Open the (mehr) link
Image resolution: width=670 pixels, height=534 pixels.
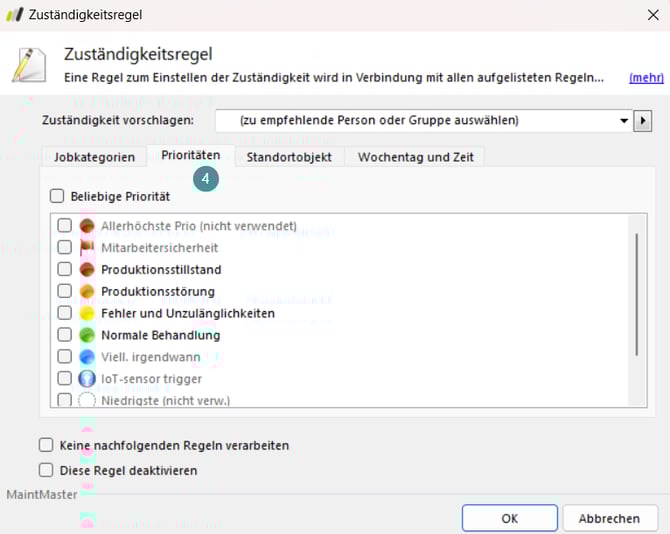(x=646, y=78)
